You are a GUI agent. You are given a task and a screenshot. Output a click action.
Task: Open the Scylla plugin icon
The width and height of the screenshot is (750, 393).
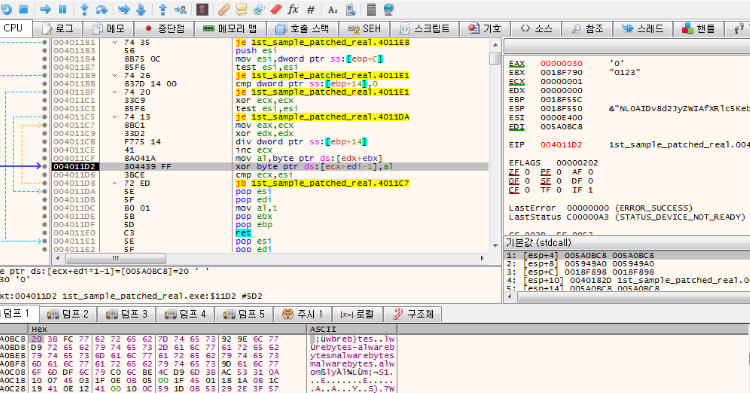(202, 9)
